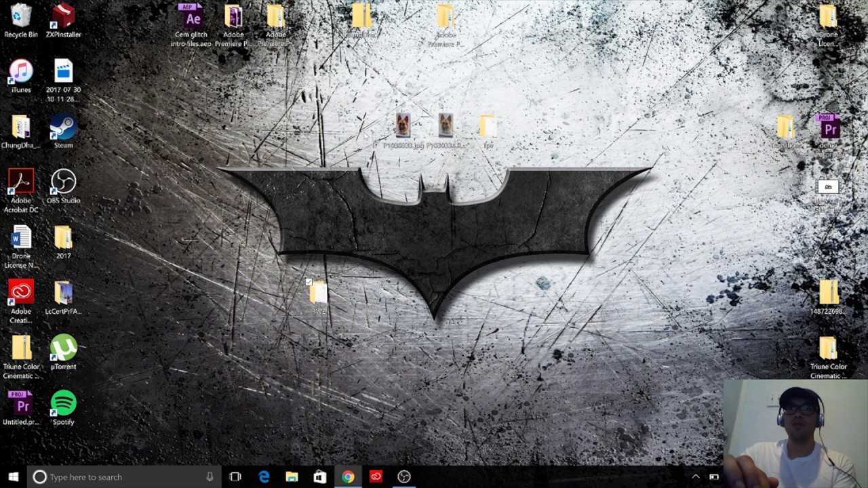The width and height of the screenshot is (868, 488).
Task: Select the Drone Licen... folder icon
Action: click(x=828, y=24)
